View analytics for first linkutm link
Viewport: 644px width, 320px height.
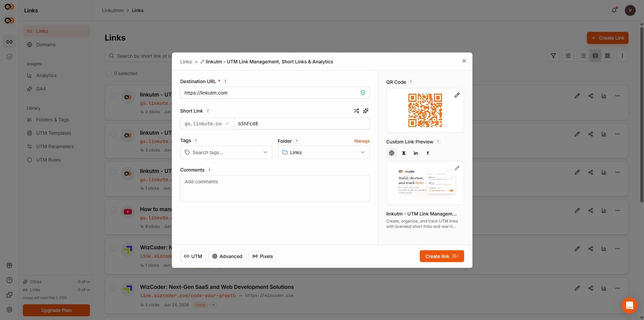point(604,96)
